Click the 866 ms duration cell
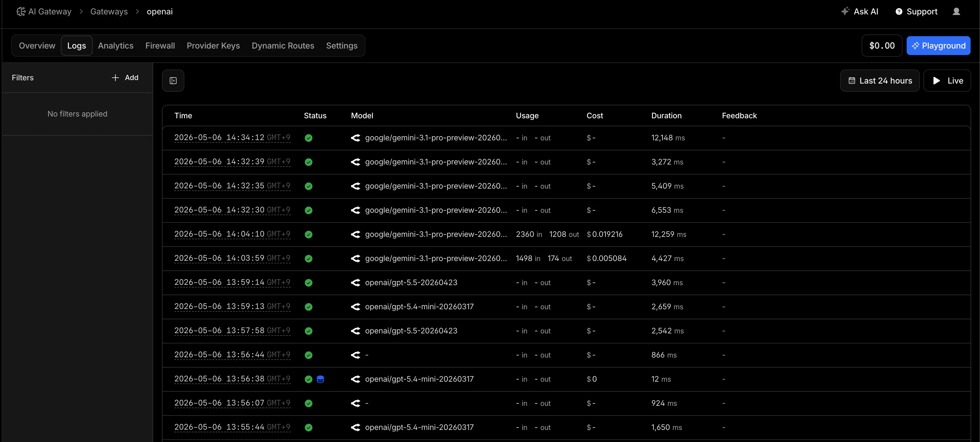Screen dimensions: 980x442 (x=664, y=355)
